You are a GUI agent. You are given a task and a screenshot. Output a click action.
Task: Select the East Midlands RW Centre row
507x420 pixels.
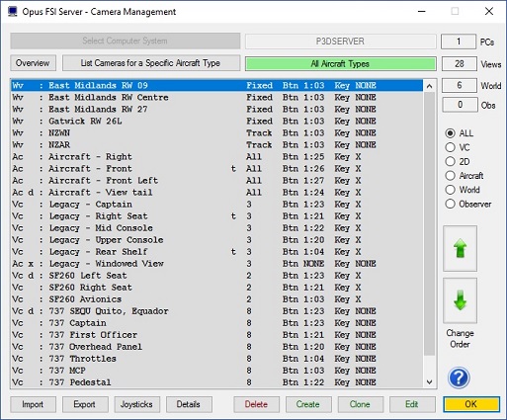tap(217, 98)
